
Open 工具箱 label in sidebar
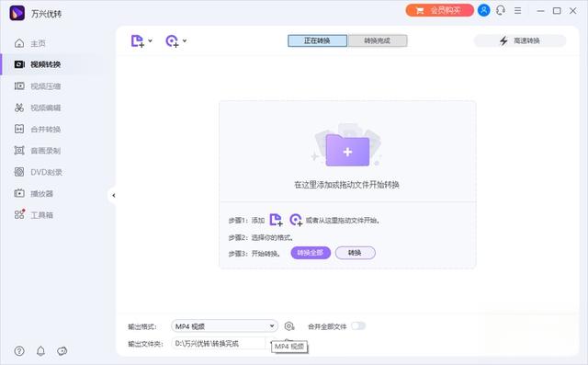coord(41,215)
